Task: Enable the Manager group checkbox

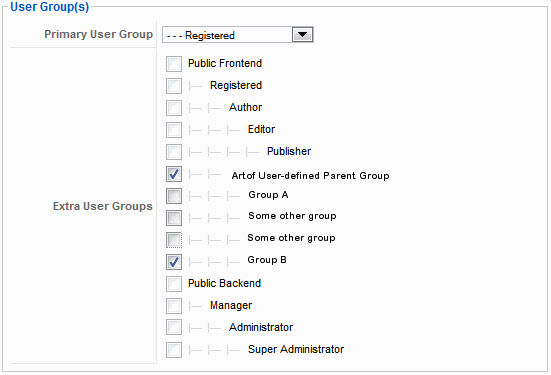Action: [174, 306]
